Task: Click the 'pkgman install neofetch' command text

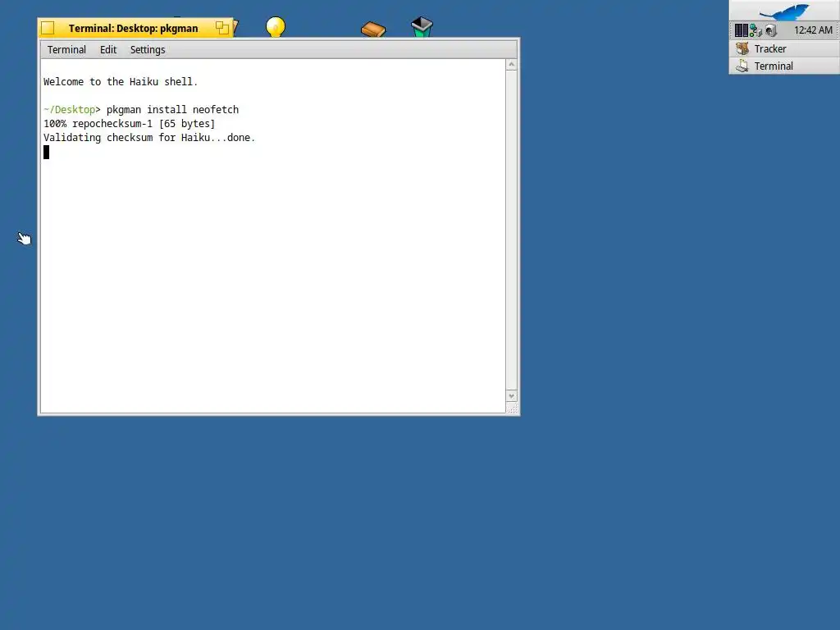Action: [172, 110]
